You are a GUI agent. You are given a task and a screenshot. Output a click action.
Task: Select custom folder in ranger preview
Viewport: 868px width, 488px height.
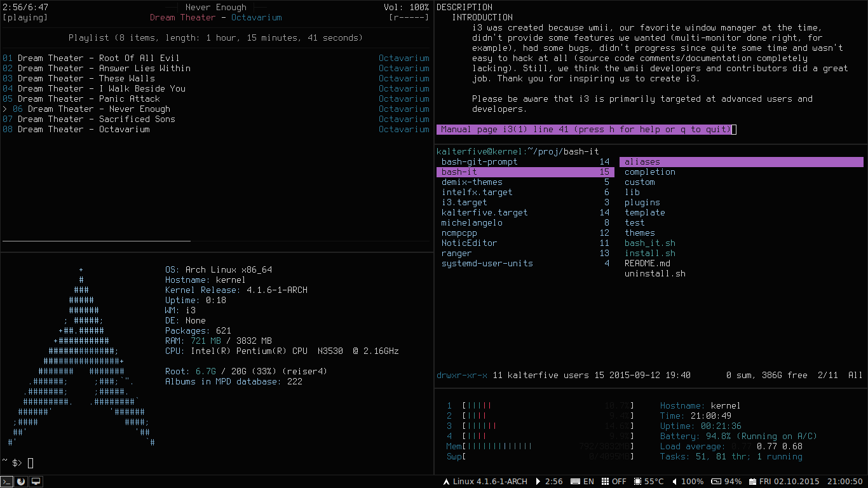coord(640,182)
